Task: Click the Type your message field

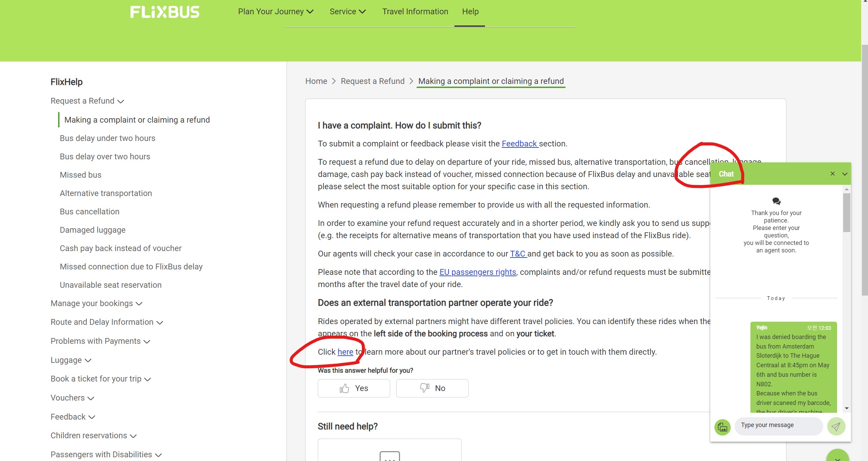Action: pyautogui.click(x=778, y=425)
